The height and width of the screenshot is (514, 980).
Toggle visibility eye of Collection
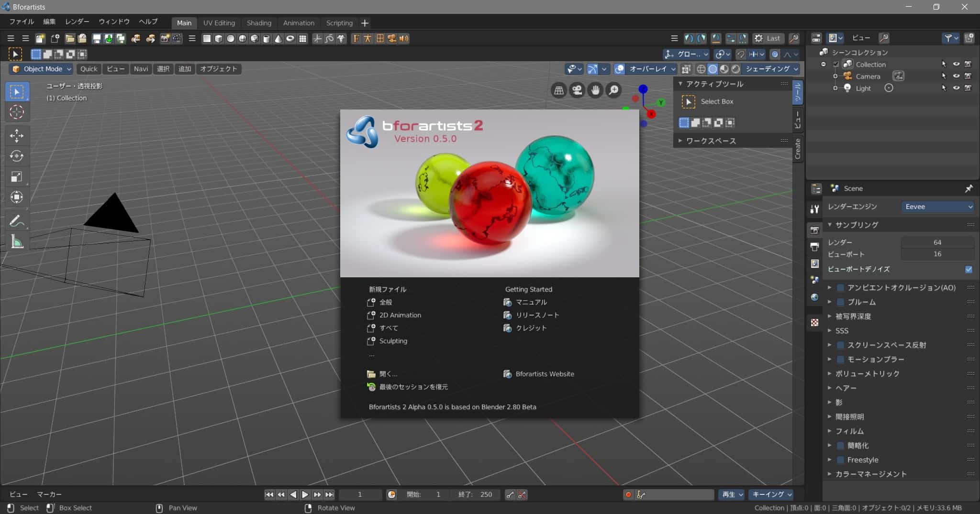coord(956,64)
